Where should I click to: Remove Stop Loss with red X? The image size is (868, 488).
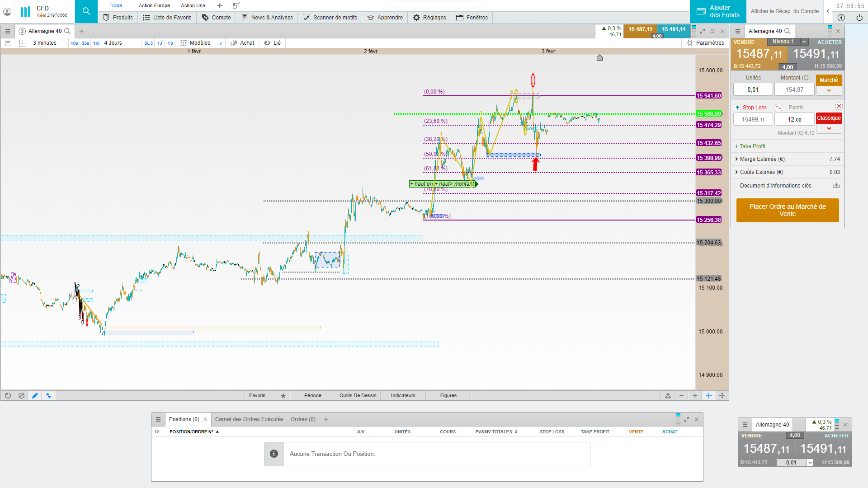click(839, 106)
